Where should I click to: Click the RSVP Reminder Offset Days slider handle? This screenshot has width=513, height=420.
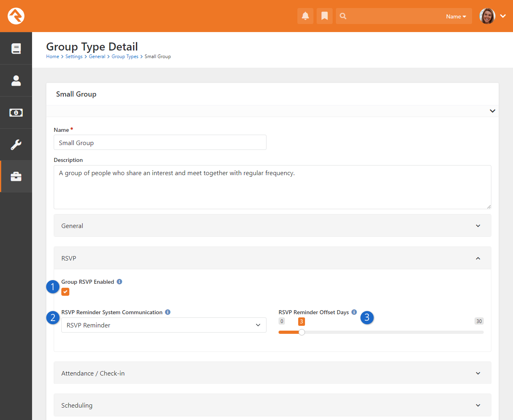pos(302,332)
